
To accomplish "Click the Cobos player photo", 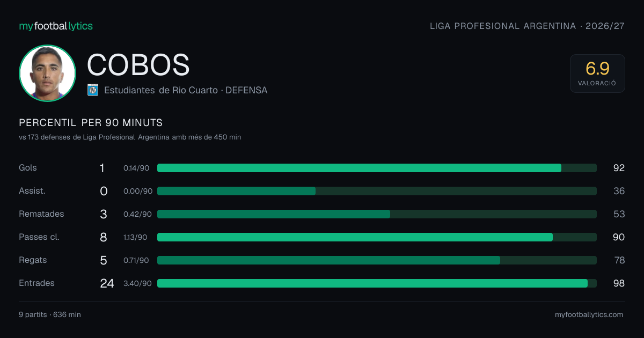I will pyautogui.click(x=47, y=73).
